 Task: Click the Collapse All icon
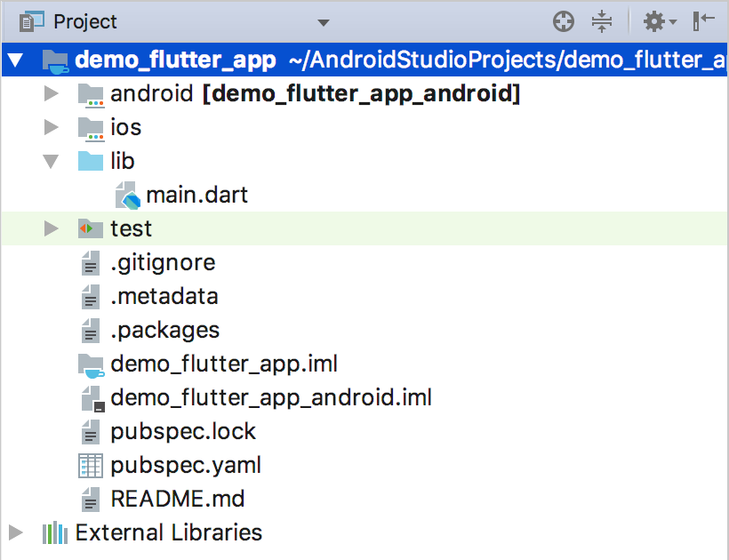pyautogui.click(x=602, y=22)
